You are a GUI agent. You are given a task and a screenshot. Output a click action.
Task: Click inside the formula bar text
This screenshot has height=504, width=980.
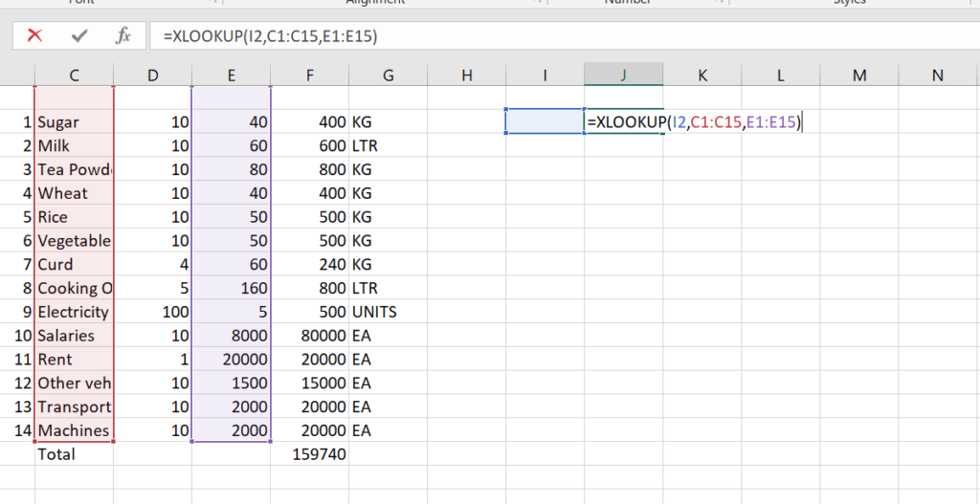[x=270, y=37]
